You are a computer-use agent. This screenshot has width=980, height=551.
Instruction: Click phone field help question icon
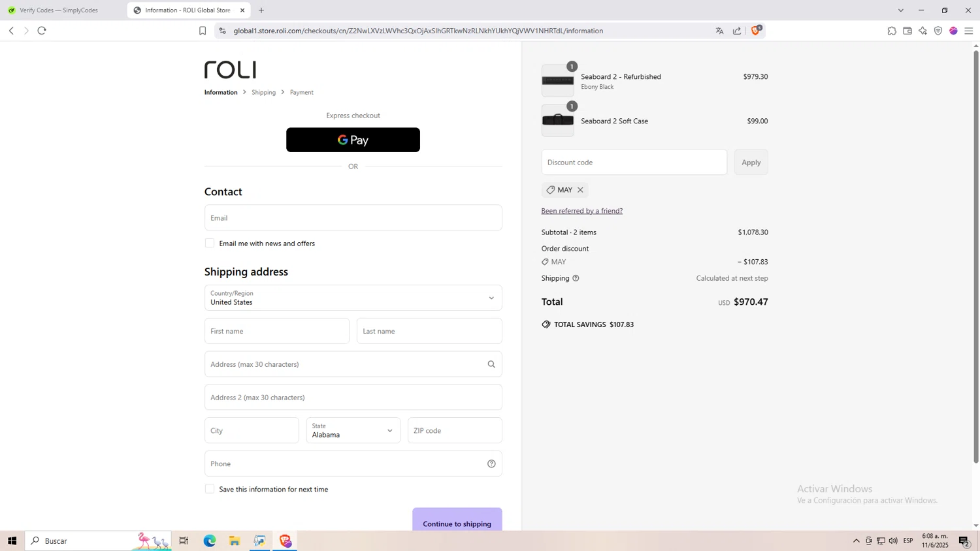[491, 464]
